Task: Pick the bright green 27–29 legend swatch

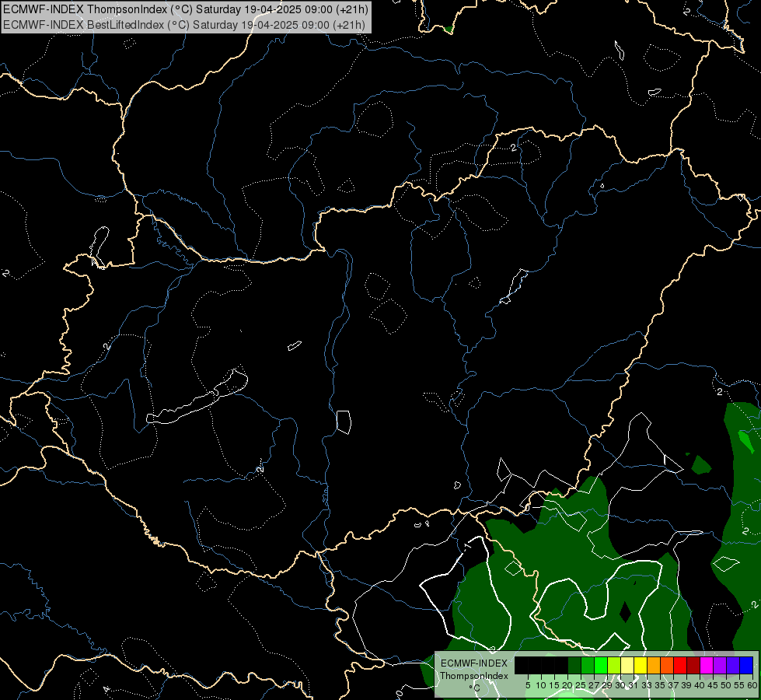Action: (602, 665)
